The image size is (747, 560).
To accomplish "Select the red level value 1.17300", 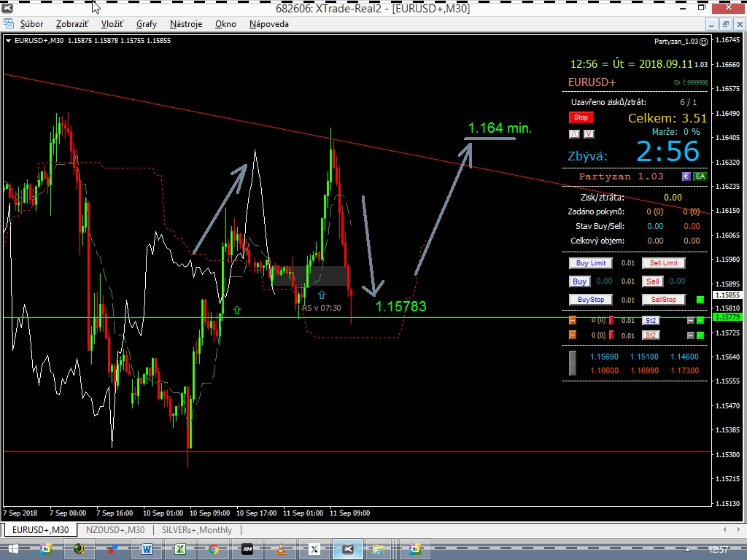I will pyautogui.click(x=684, y=370).
